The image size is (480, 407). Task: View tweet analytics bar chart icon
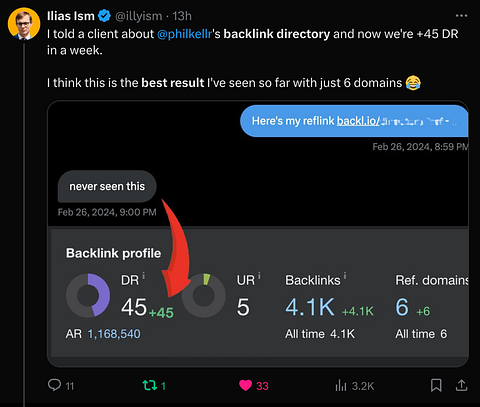(341, 385)
